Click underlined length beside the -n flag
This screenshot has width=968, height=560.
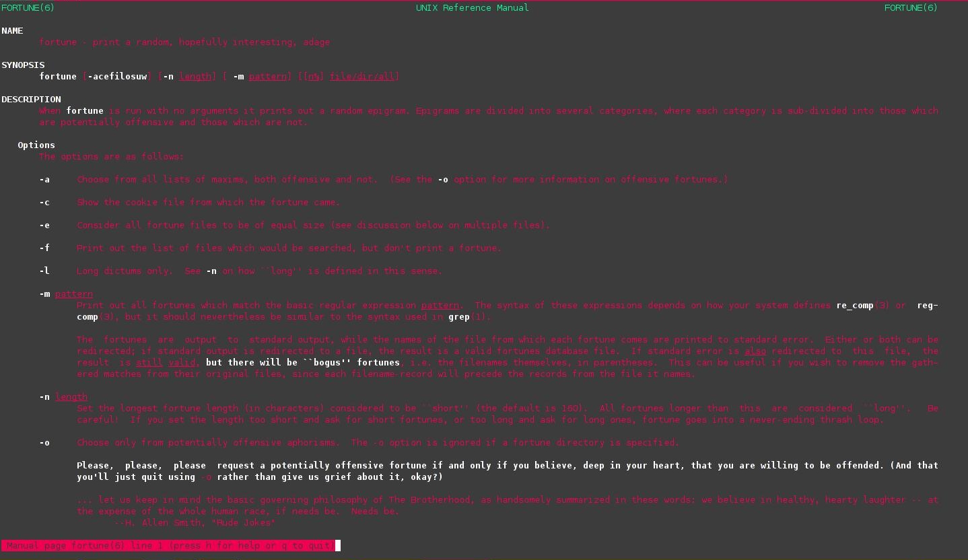coord(71,397)
